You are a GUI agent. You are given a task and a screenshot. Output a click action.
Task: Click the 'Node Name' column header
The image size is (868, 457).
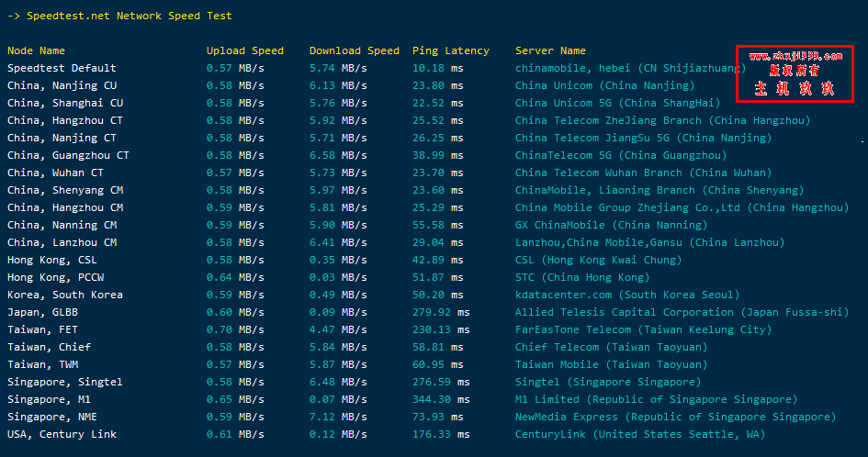click(x=36, y=50)
